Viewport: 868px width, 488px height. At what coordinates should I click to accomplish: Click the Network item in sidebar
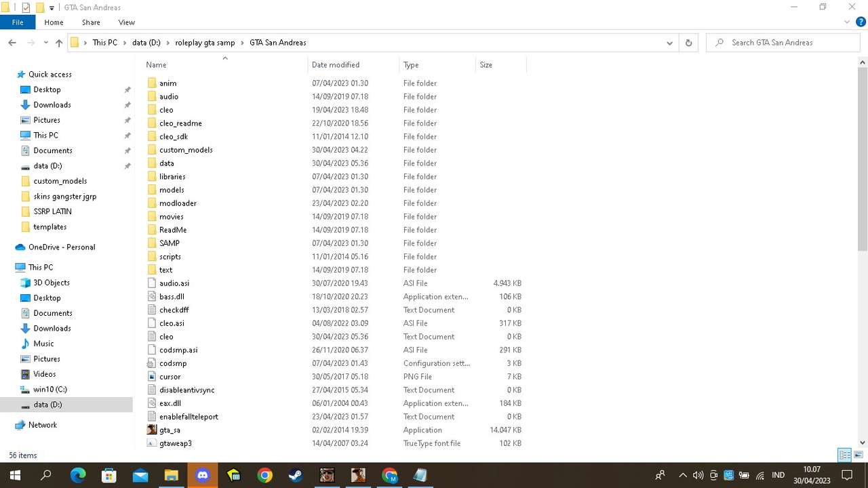pos(43,425)
